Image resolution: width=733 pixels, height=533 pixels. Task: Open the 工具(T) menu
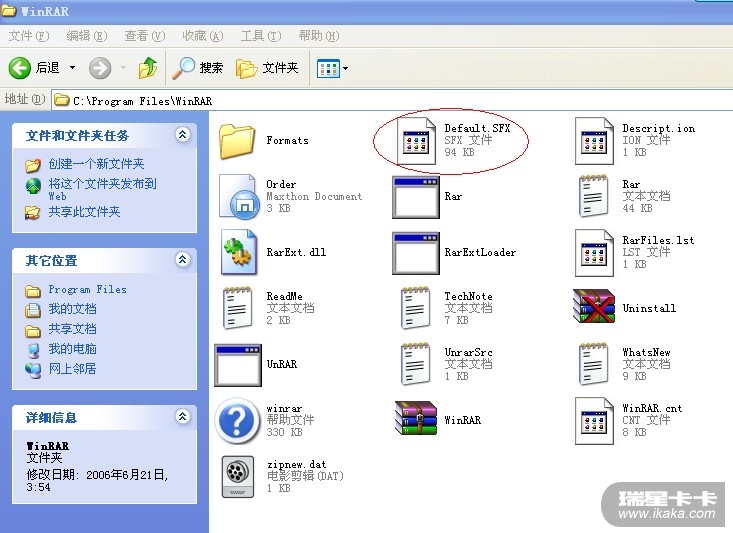pos(260,36)
